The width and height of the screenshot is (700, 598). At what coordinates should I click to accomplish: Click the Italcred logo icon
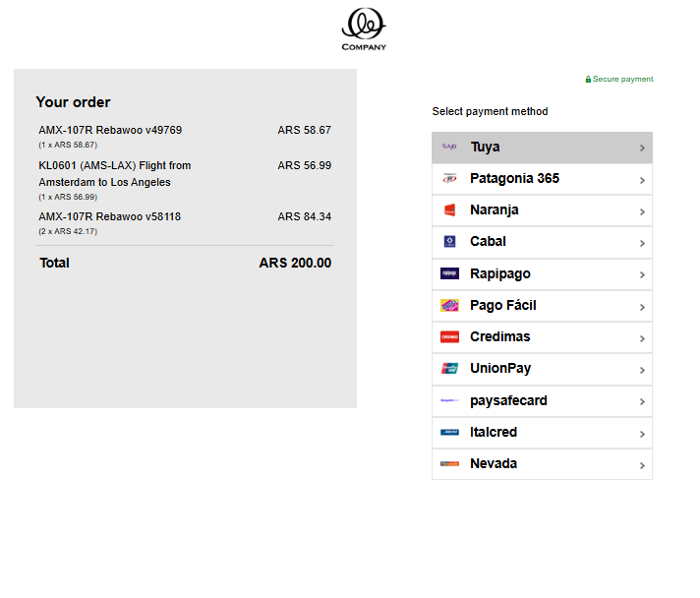coord(449,433)
